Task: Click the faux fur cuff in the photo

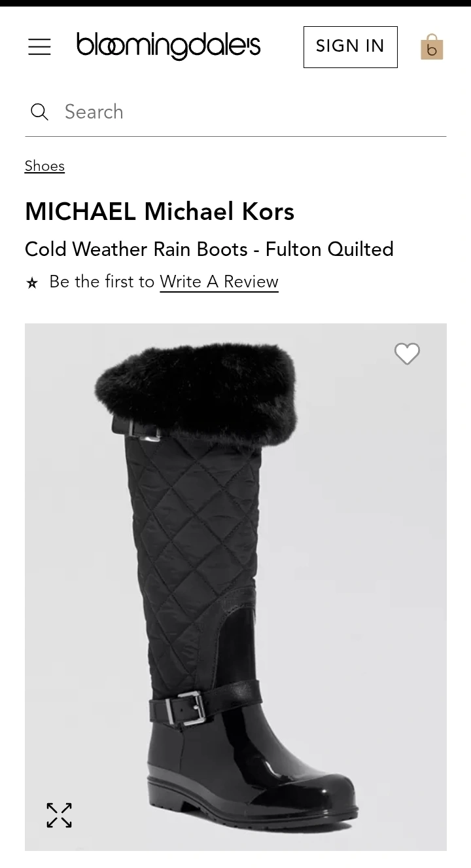Action: point(196,389)
